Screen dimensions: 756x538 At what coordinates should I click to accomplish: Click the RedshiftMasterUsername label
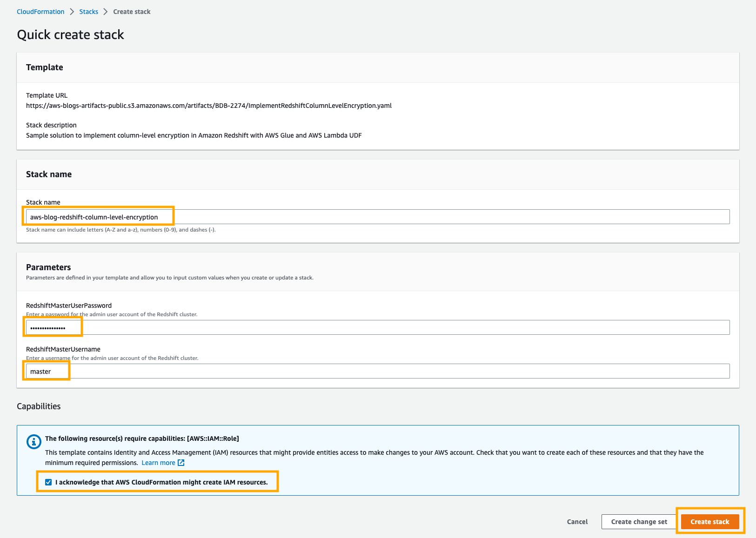(x=63, y=349)
